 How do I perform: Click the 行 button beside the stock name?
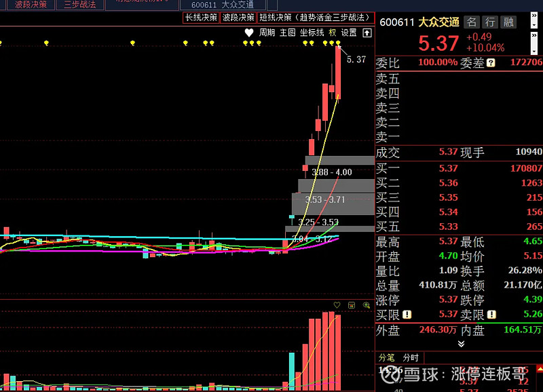[x=490, y=22]
